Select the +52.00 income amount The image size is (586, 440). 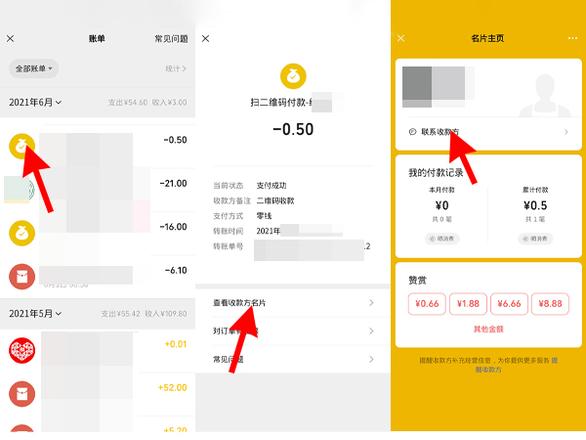click(x=172, y=387)
